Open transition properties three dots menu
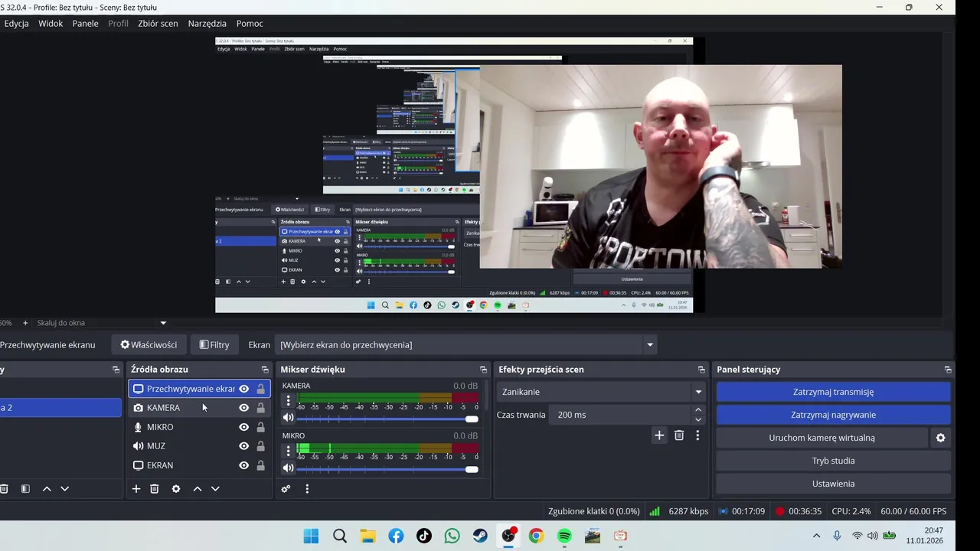This screenshot has height=551, width=980. click(697, 435)
